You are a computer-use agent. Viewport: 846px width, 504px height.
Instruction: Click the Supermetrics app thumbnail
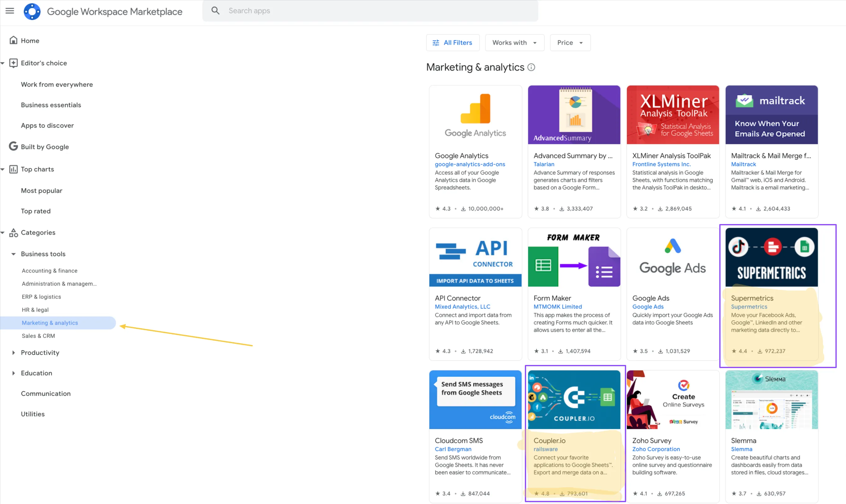[771, 257]
